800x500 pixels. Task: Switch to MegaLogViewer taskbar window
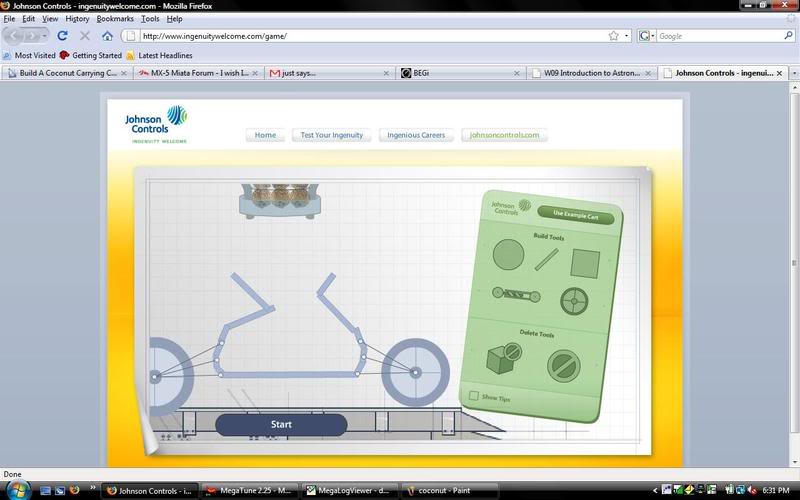[x=348, y=491]
